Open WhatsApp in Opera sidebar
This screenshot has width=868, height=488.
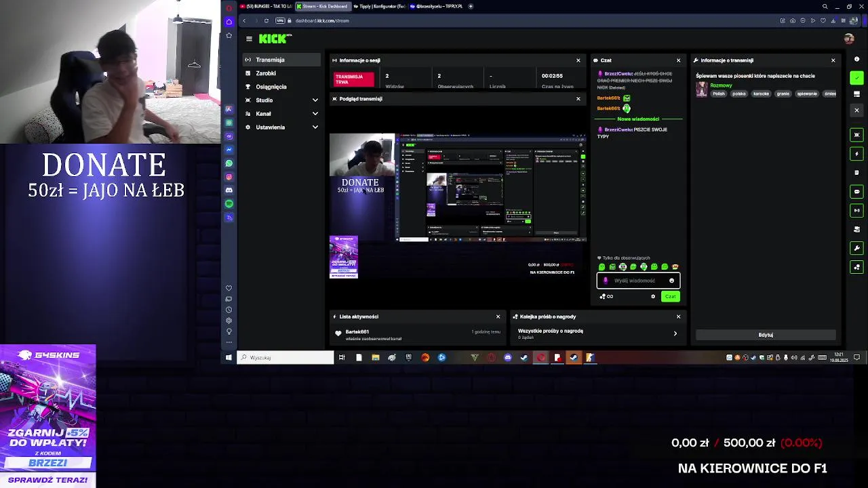coord(229,163)
